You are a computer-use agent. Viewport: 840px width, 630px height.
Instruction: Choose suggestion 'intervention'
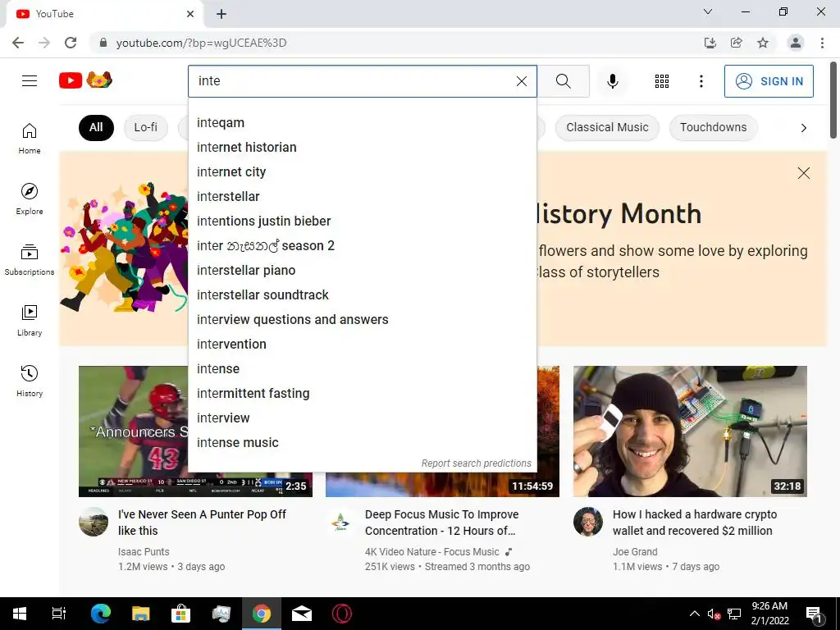click(362, 345)
